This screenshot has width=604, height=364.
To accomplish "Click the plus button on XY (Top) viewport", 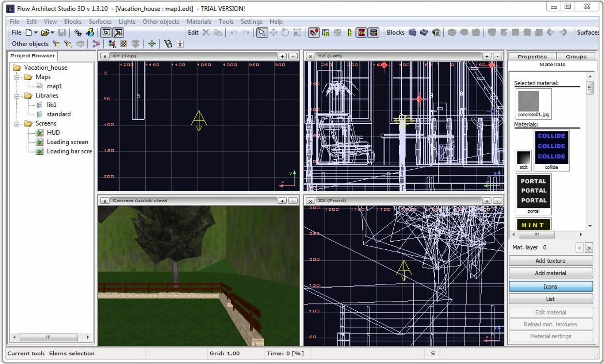I will (282, 56).
